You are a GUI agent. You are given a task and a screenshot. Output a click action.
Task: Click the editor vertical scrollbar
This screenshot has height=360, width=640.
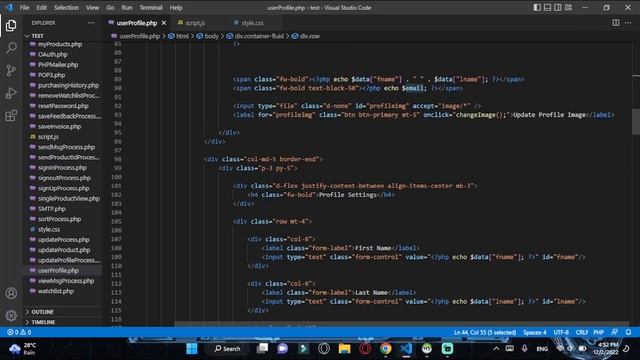click(x=636, y=121)
